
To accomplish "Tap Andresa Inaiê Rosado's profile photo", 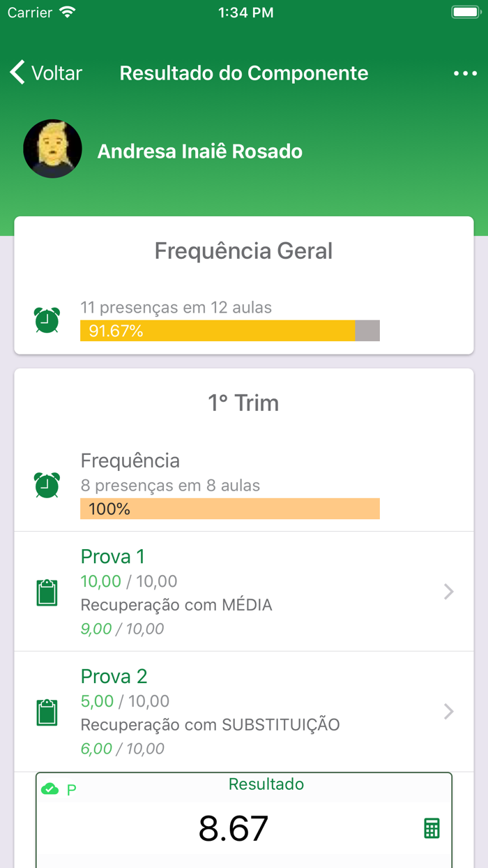I will (52, 149).
